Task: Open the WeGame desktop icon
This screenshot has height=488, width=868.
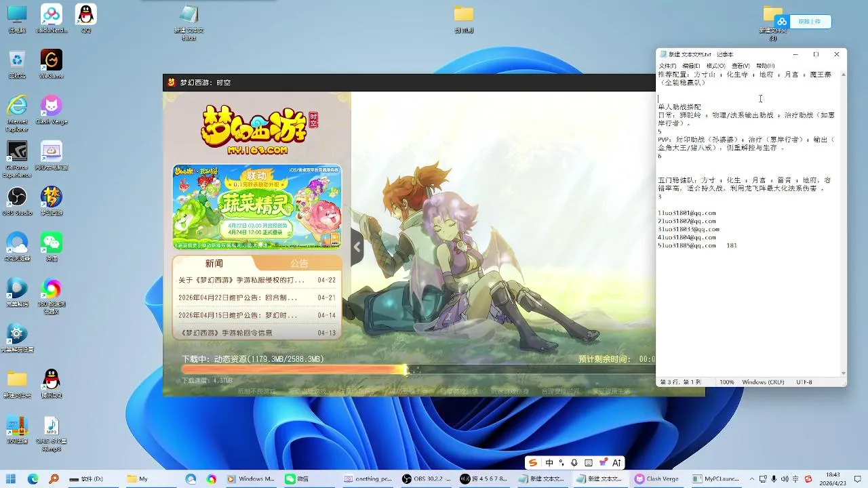Action: pos(52,64)
